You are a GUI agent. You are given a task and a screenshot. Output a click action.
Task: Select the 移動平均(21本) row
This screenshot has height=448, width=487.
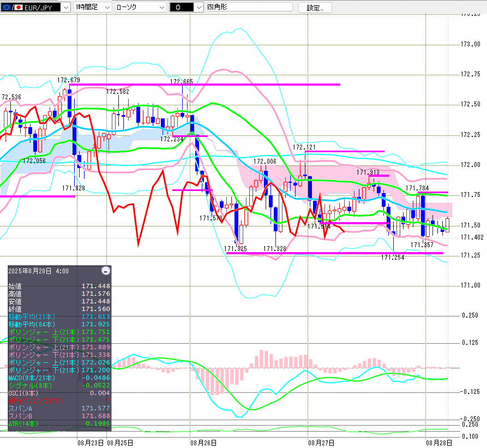pos(59,316)
